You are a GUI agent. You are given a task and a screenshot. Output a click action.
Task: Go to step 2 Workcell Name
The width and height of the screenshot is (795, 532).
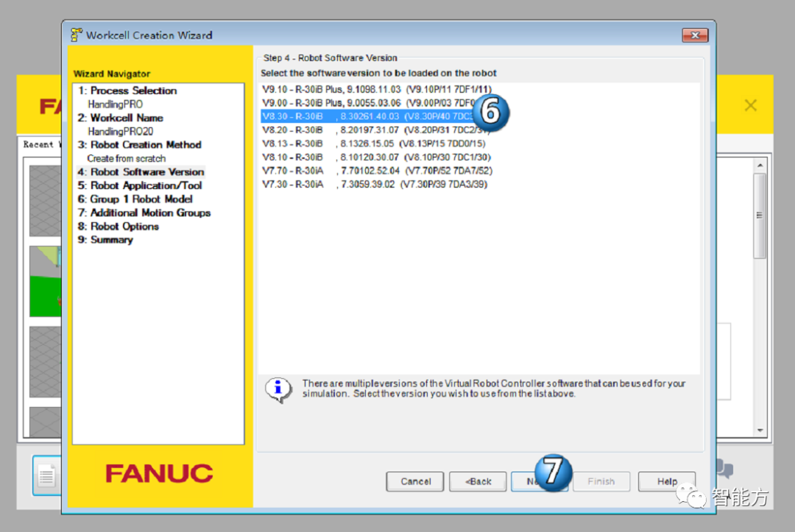121,118
